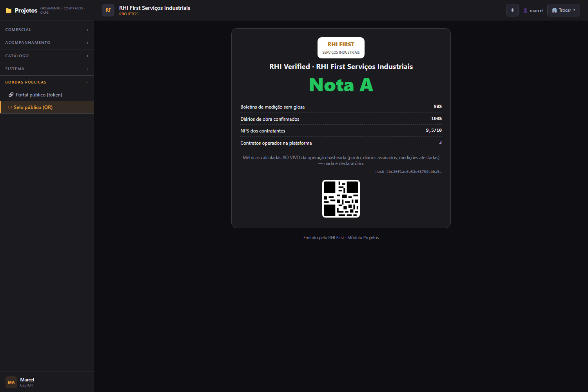Click 'Boletins de medição sem glosa' row
The width and height of the screenshot is (588, 392).
[x=341, y=107]
